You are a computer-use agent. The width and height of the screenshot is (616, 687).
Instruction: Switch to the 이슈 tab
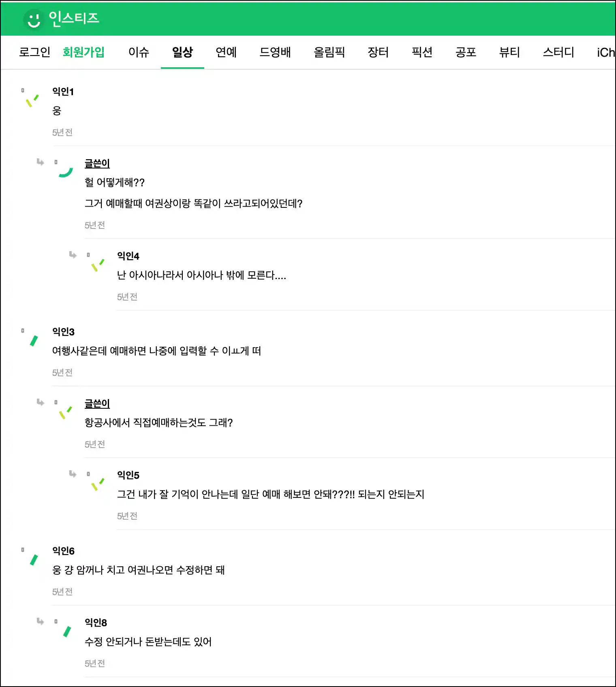coord(139,52)
